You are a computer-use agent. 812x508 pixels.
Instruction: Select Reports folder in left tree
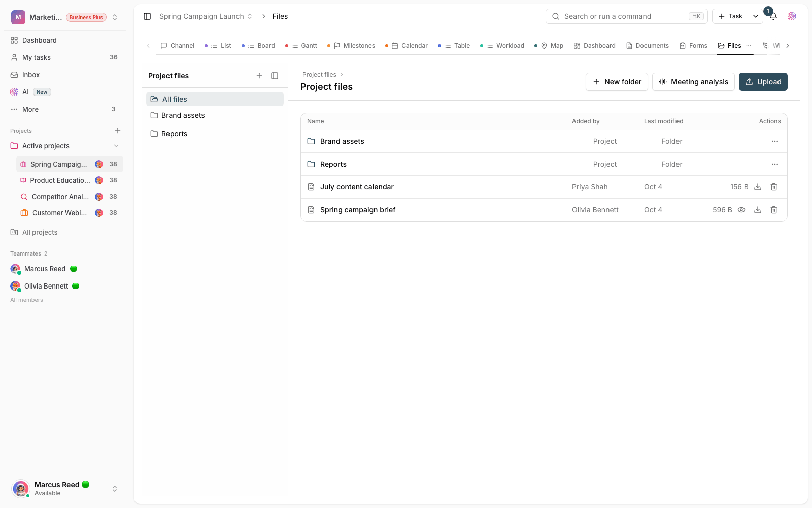click(215, 134)
